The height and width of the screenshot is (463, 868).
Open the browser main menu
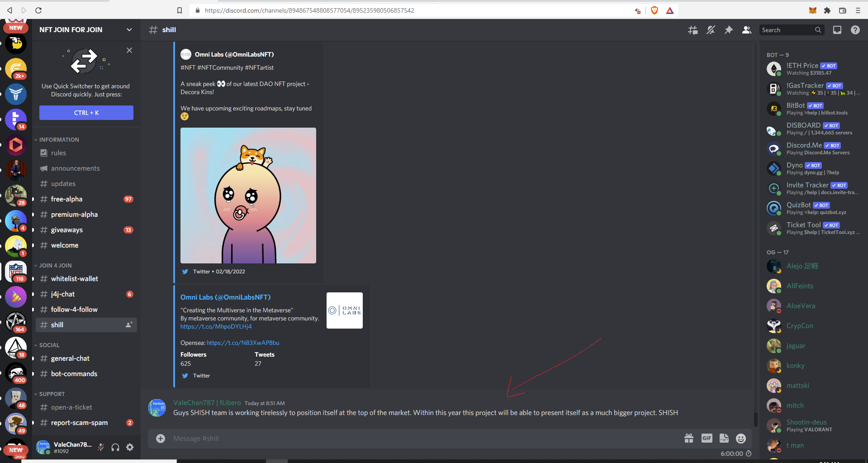[858, 10]
